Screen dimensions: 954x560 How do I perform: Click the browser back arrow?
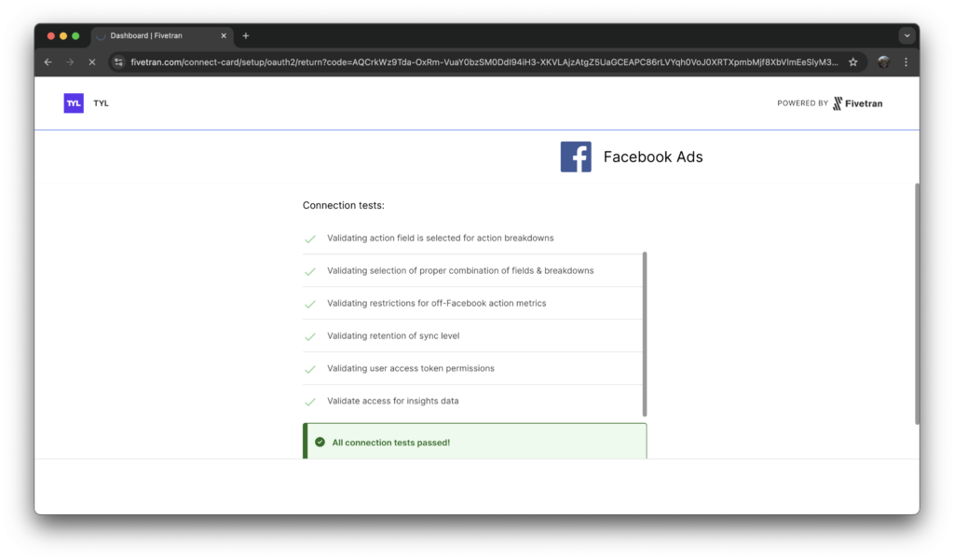48,62
